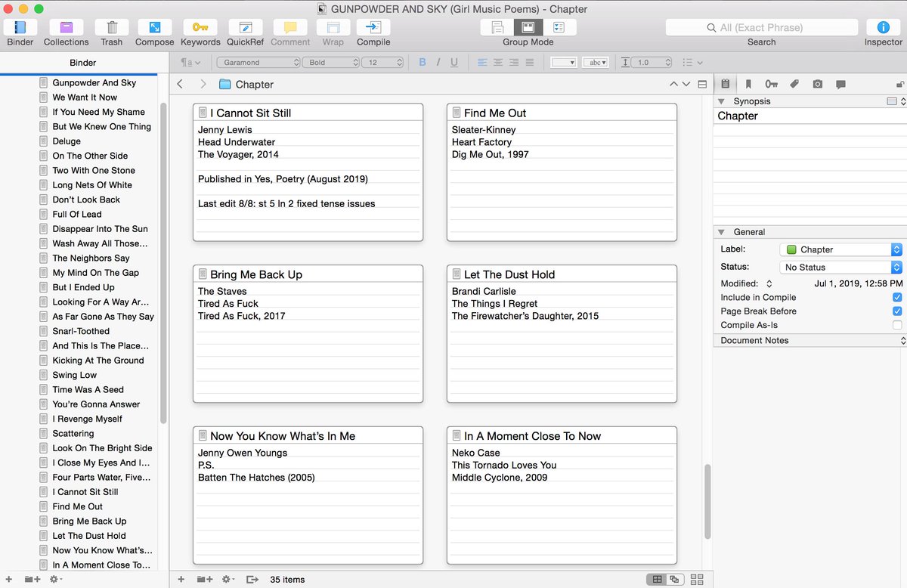This screenshot has height=588, width=907.
Task: Click the inspector lock icon
Action: tap(900, 84)
